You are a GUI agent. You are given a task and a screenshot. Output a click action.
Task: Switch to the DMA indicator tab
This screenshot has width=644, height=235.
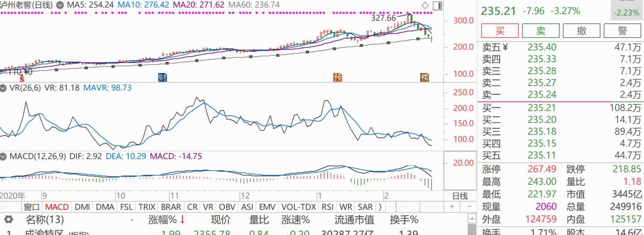pos(105,206)
